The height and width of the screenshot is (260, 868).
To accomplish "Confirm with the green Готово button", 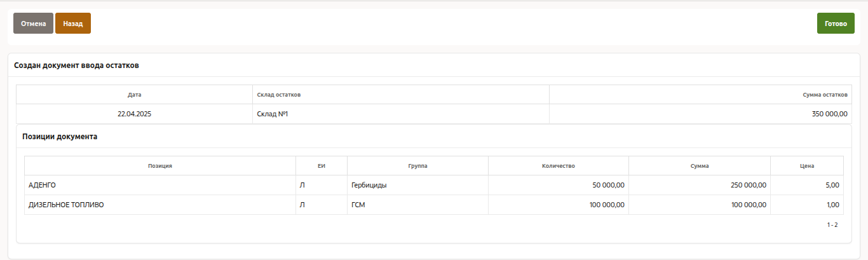I will [x=835, y=24].
